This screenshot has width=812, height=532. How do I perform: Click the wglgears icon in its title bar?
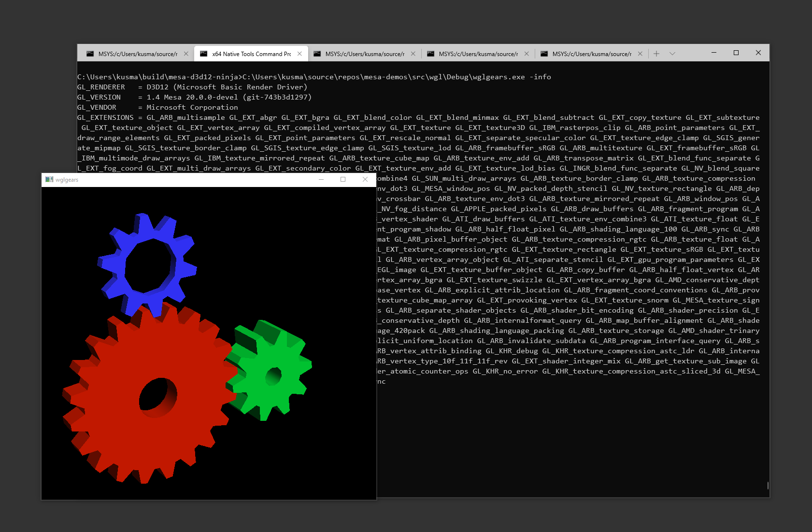coord(48,179)
